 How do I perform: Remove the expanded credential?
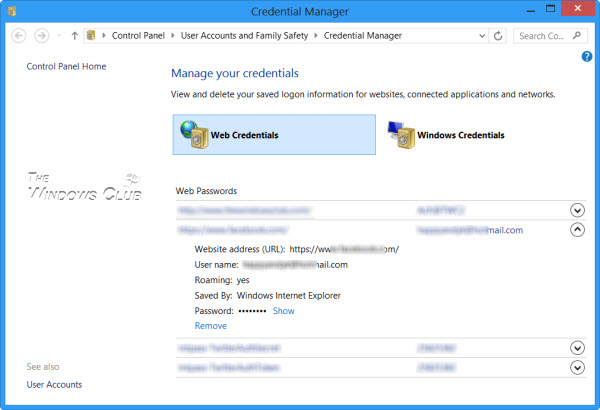210,326
